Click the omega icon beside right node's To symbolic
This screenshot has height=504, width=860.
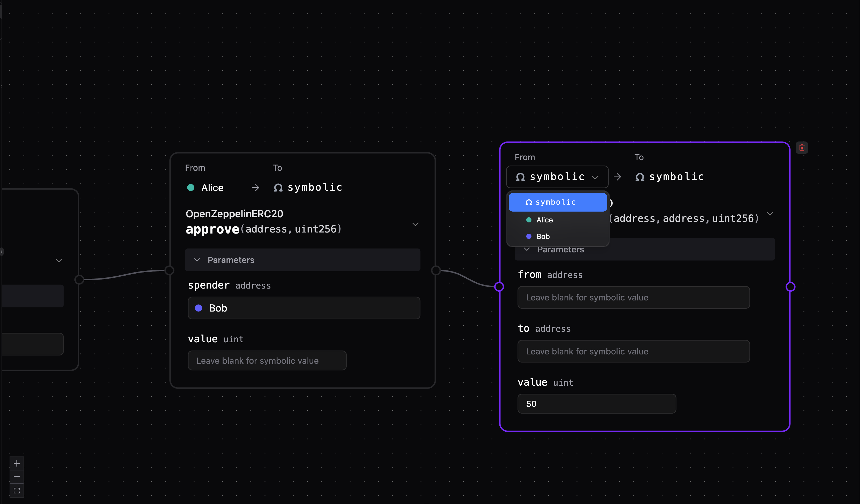click(640, 177)
